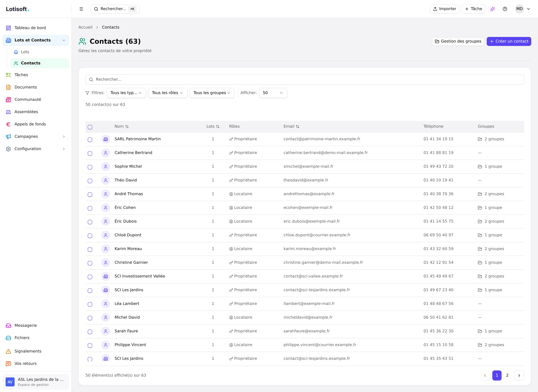Click the Fichiers drive icon
The height and width of the screenshot is (392, 538).
coord(9,338)
